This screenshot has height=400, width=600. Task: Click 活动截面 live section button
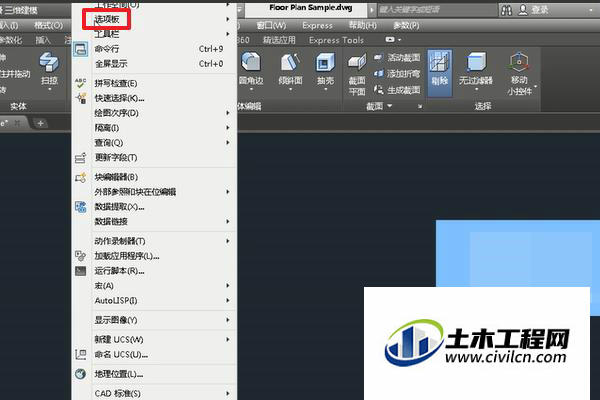coord(397,58)
